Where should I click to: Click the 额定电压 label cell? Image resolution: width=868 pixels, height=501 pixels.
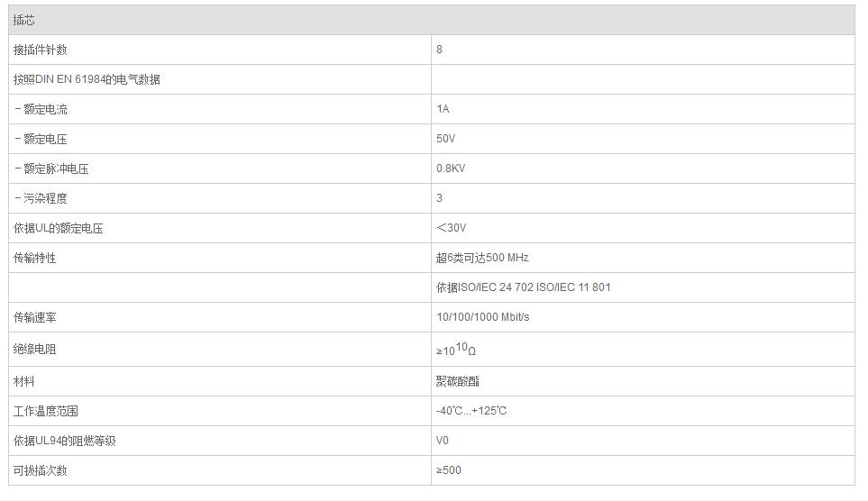(220, 139)
